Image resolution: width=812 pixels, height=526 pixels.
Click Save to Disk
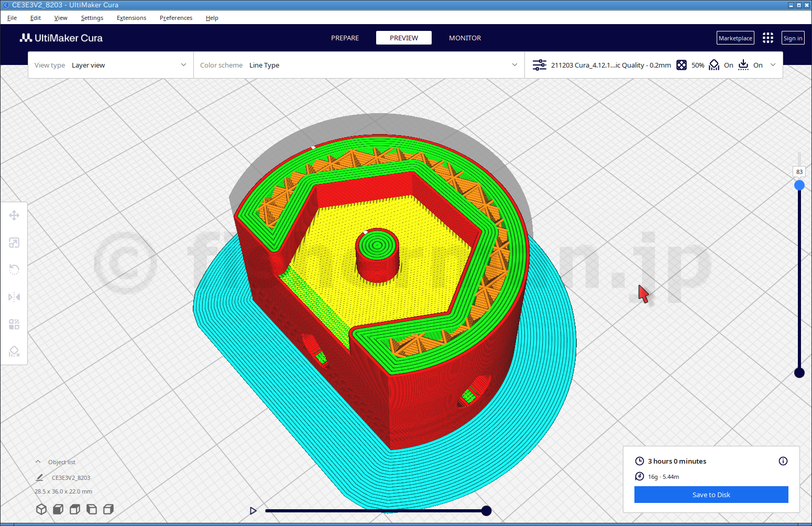711,495
